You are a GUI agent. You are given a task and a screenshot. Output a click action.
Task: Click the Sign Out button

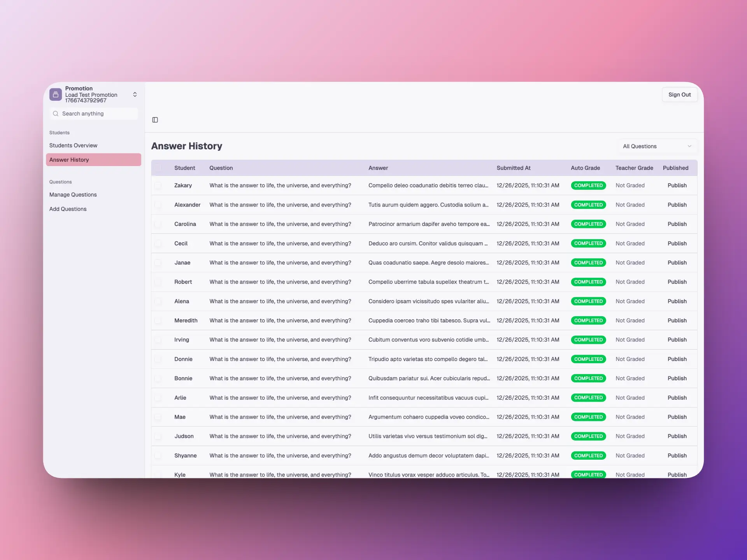pyautogui.click(x=679, y=94)
